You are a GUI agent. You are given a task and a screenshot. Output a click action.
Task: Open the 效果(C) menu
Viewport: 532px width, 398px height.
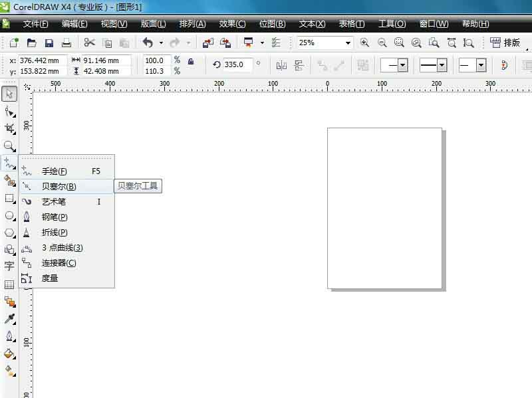pyautogui.click(x=232, y=24)
